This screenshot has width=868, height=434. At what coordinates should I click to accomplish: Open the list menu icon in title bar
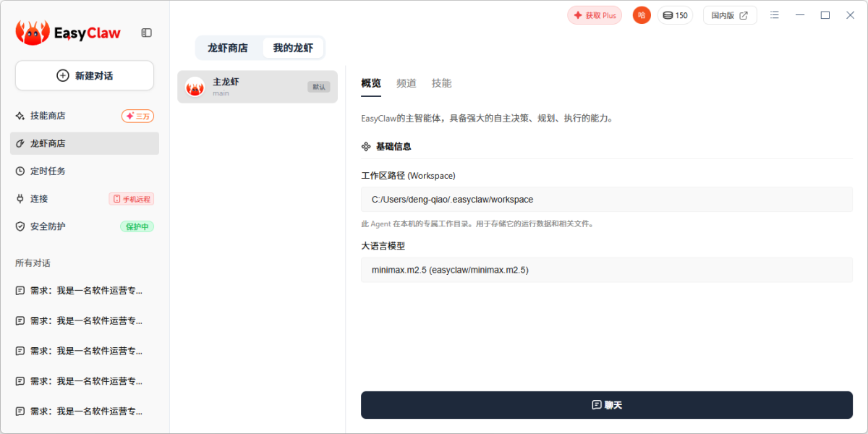pos(775,15)
